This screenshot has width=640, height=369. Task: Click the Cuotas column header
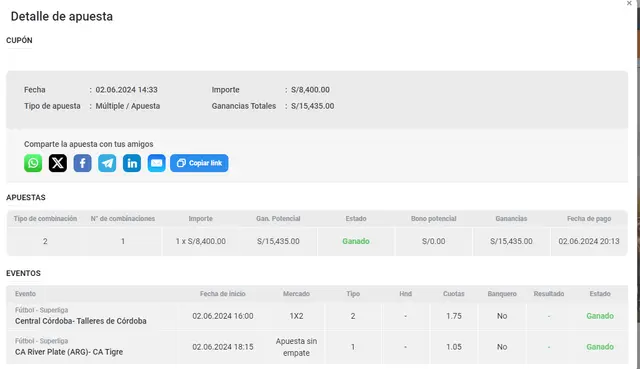tap(453, 294)
